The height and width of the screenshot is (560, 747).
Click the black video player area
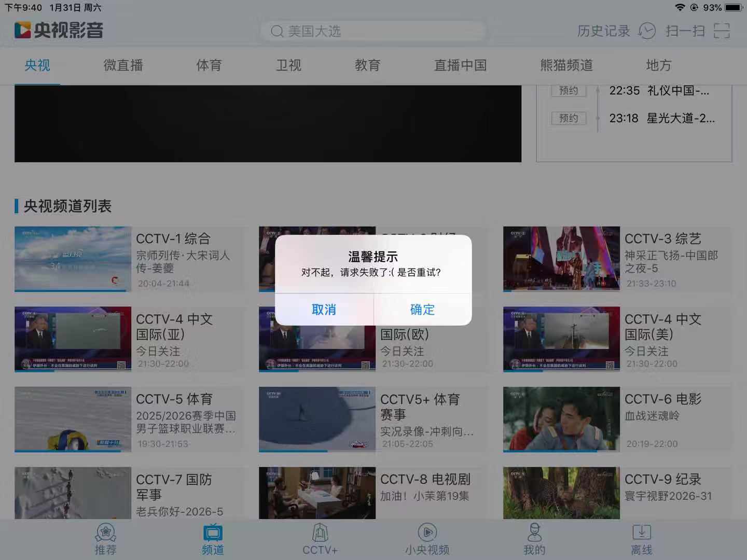(x=268, y=123)
